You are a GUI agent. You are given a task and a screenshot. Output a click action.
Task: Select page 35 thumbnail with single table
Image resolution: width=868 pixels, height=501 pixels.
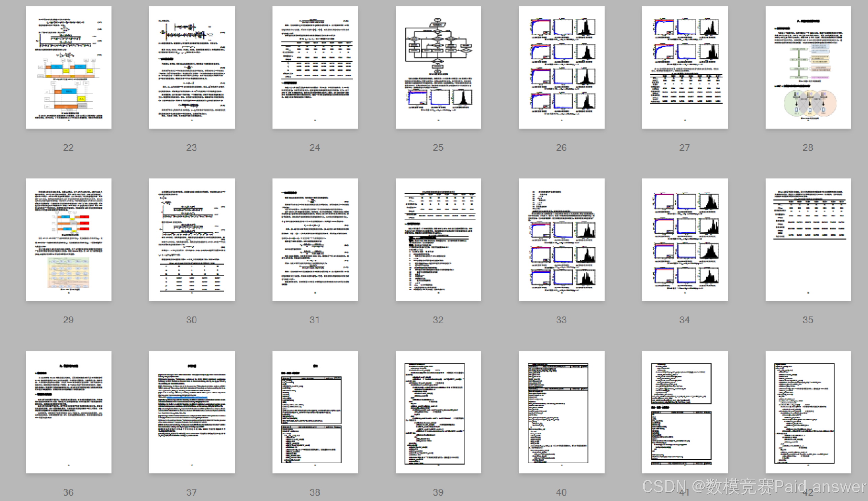808,239
